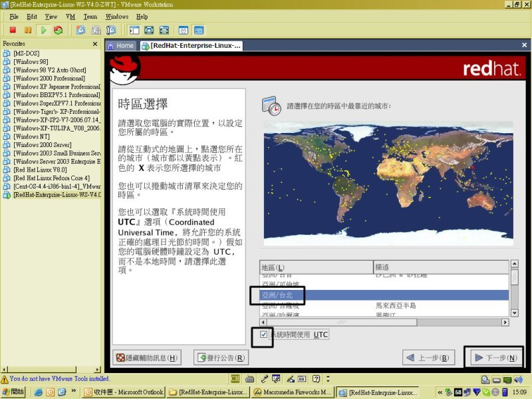Open the RedHat-Enterprise-Linux folder taskbar button
The height and width of the screenshot is (399, 532).
[208, 392]
